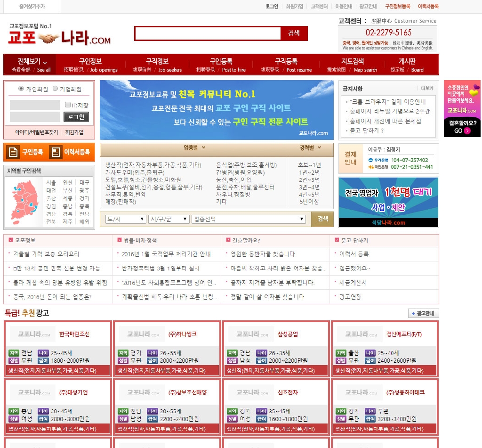Viewport: 482px width, 448px height.
Task: Click the plus icon 광고안내 button
Action: tap(423, 314)
